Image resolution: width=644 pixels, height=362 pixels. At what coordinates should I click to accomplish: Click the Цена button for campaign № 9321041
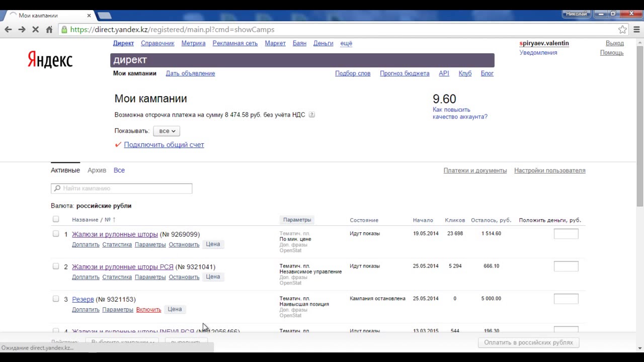(x=213, y=277)
